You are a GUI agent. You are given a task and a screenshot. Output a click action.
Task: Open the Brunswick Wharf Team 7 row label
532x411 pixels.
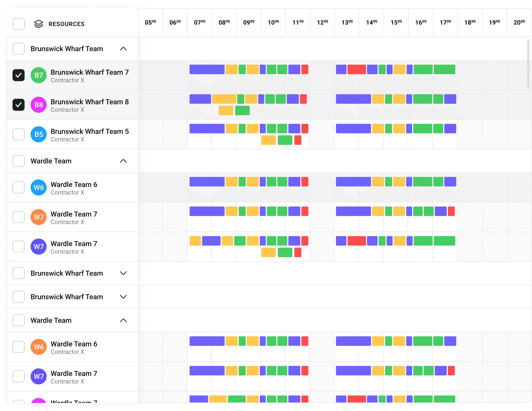(x=90, y=72)
